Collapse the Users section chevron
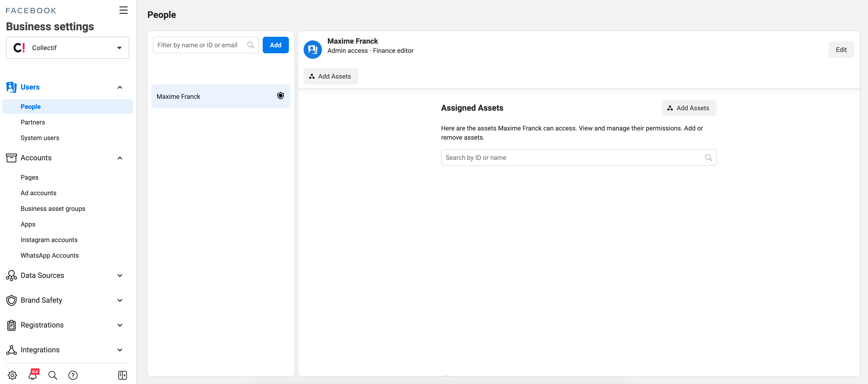 point(120,87)
